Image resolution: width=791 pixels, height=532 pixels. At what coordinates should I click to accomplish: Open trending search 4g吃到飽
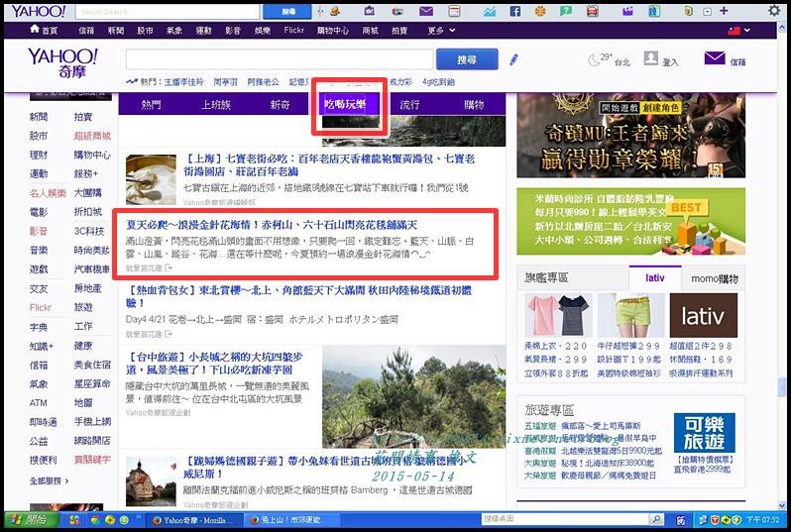[438, 81]
